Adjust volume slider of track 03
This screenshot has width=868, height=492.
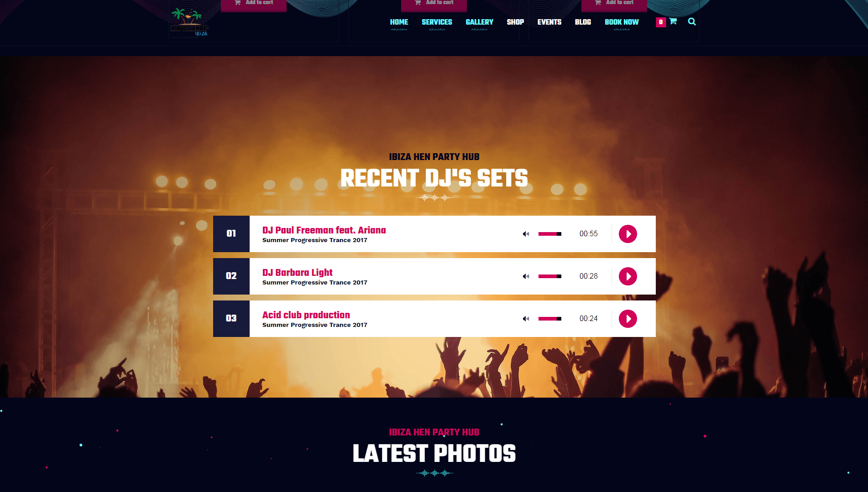549,319
